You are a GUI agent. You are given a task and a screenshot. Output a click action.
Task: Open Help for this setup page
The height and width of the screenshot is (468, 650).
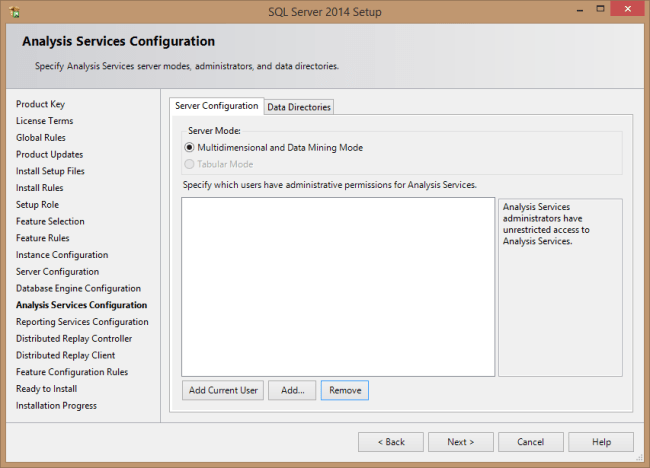tap(601, 441)
